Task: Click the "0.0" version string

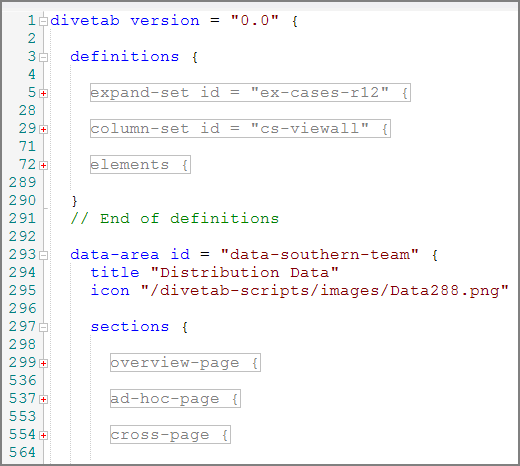Action: (255, 21)
